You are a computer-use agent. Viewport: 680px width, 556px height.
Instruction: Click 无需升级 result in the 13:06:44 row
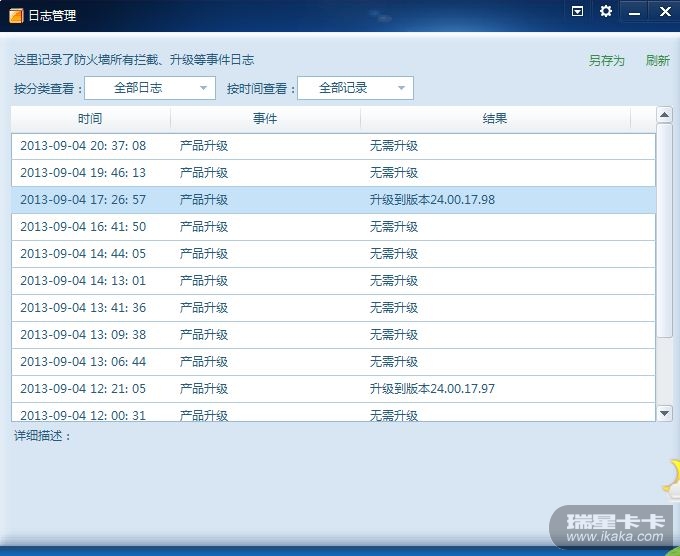394,362
